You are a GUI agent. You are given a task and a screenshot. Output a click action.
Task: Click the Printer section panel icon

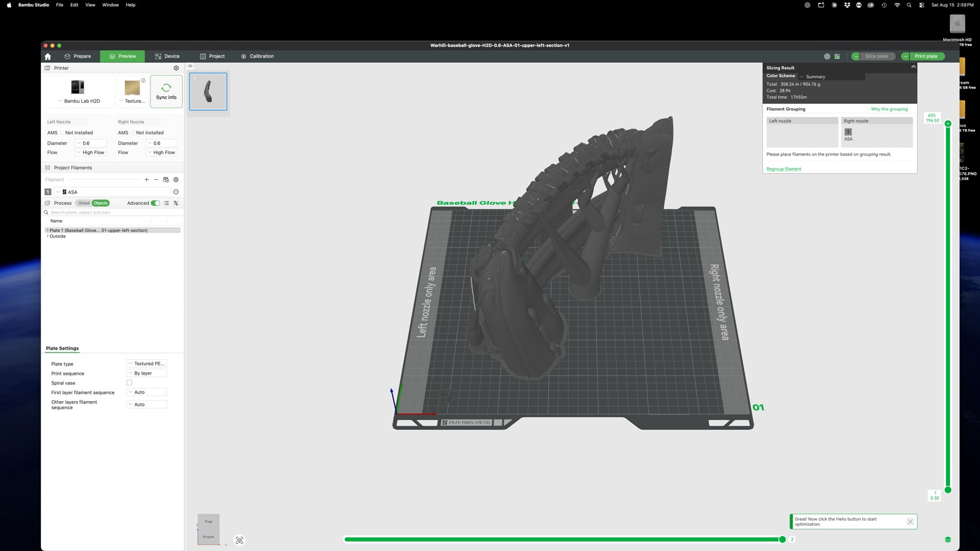coord(47,68)
